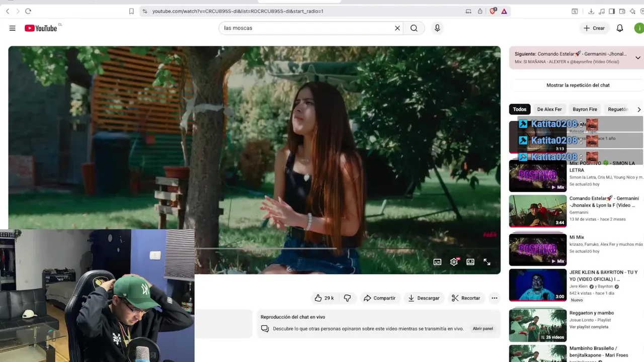Open the notifications bell

620,28
